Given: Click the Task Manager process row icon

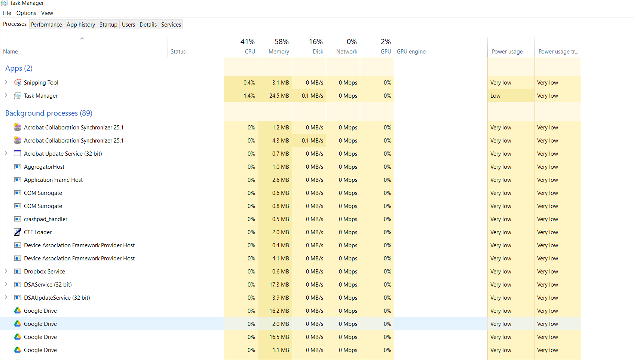Looking at the screenshot, I should click(x=18, y=96).
